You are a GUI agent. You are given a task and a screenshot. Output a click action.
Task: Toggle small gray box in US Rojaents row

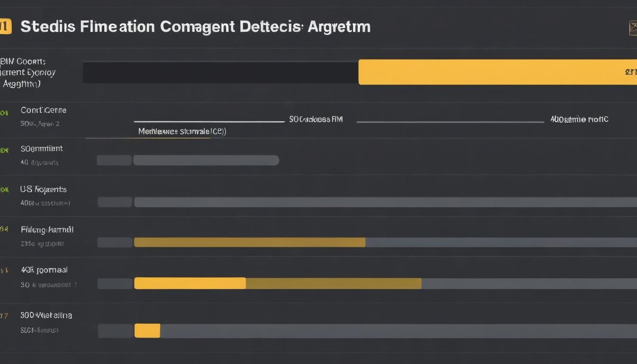pyautogui.click(x=115, y=202)
